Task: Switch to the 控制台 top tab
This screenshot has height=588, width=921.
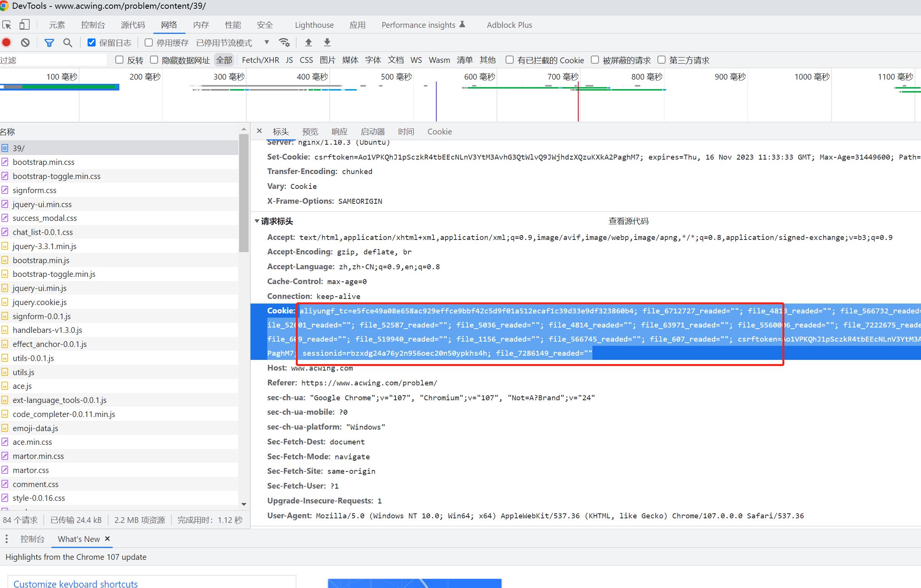Action: 93,25
